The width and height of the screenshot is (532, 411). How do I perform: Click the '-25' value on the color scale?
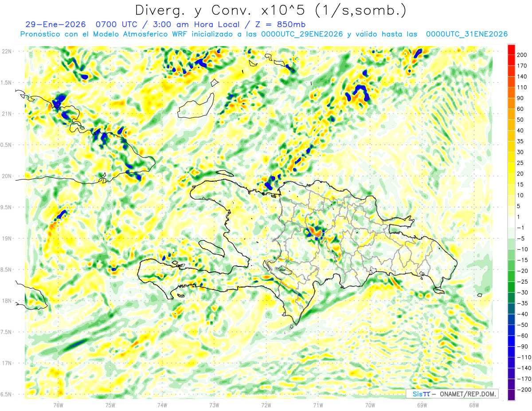pyautogui.click(x=524, y=282)
